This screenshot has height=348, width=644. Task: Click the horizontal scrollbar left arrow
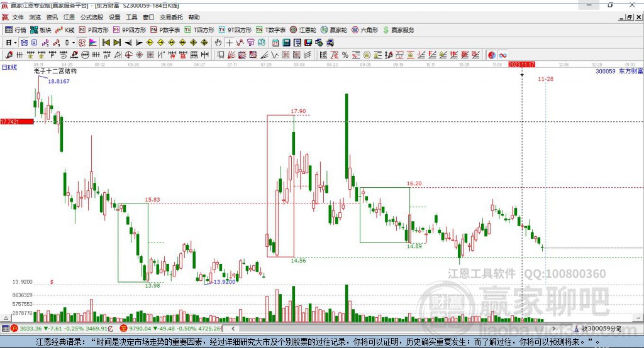[233, 329]
